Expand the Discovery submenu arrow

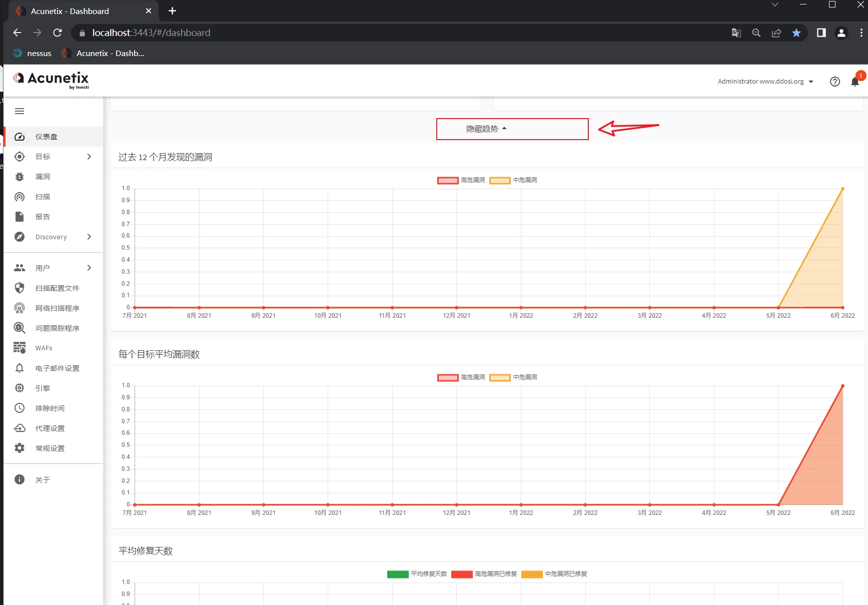click(89, 237)
